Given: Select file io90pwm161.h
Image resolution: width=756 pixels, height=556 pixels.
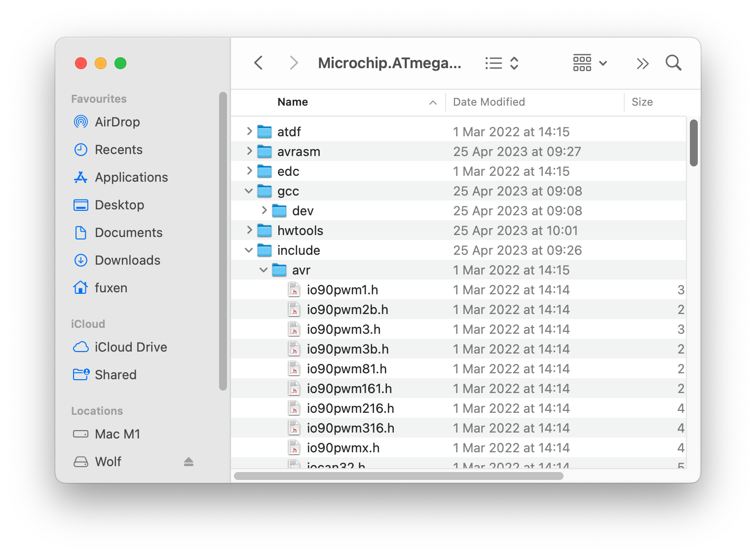Looking at the screenshot, I should point(458,389).
